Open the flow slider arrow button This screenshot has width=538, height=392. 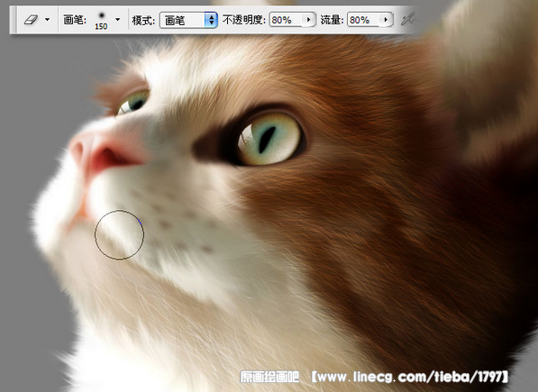(387, 20)
